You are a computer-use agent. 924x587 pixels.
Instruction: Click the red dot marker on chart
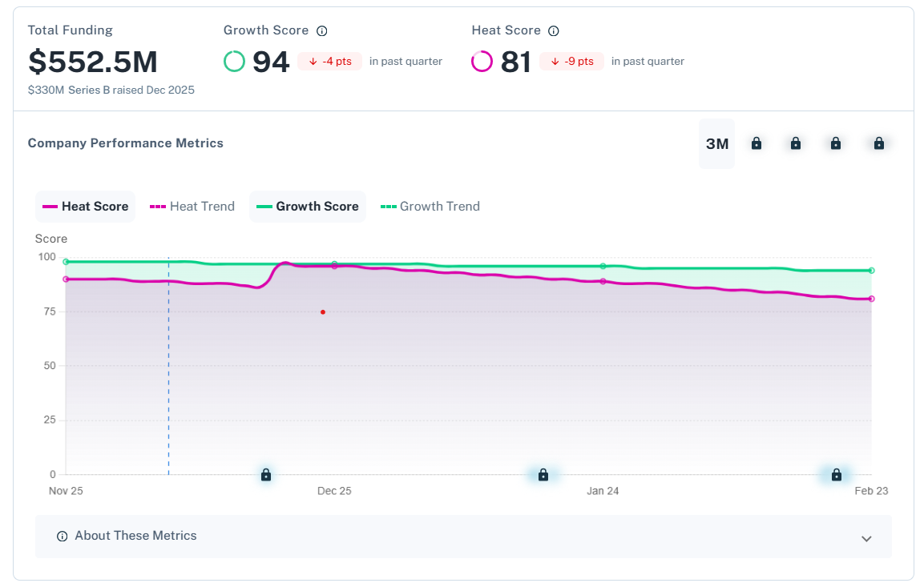point(323,312)
